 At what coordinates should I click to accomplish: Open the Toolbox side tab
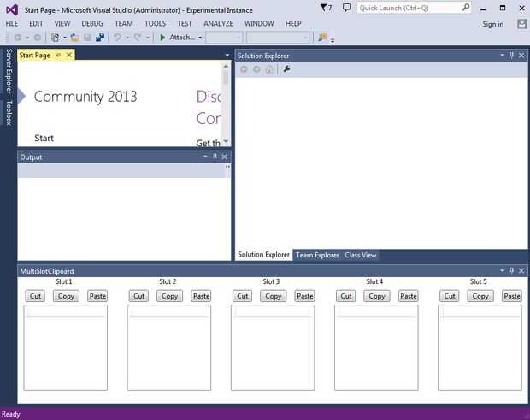(x=9, y=113)
